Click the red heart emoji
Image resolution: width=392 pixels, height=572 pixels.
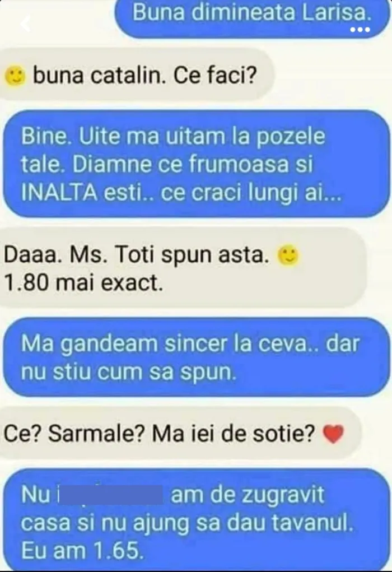[334, 434]
